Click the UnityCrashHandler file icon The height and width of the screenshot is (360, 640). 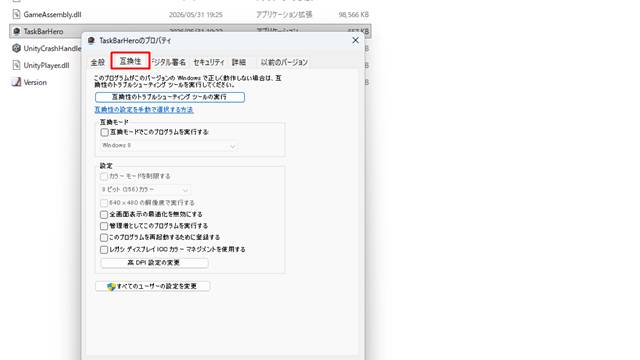coord(16,48)
